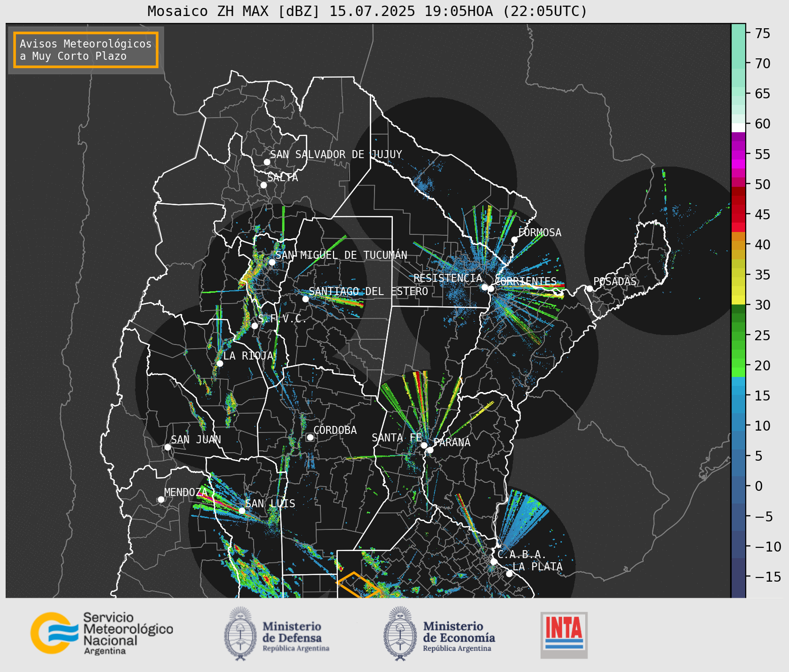The width and height of the screenshot is (789, 672).
Task: Select the SANTIAGO DEL ESTERO city dot
Action: [305, 299]
